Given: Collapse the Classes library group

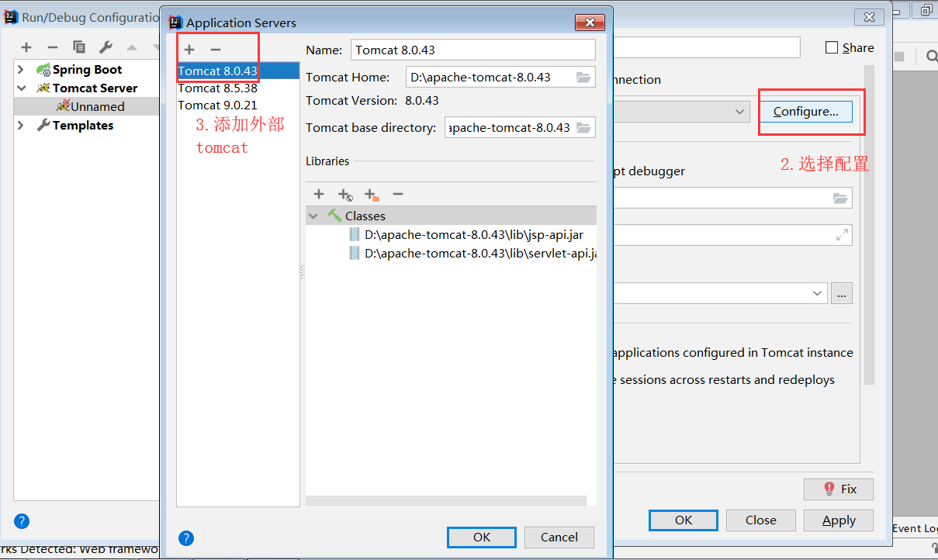Looking at the screenshot, I should 313,216.
